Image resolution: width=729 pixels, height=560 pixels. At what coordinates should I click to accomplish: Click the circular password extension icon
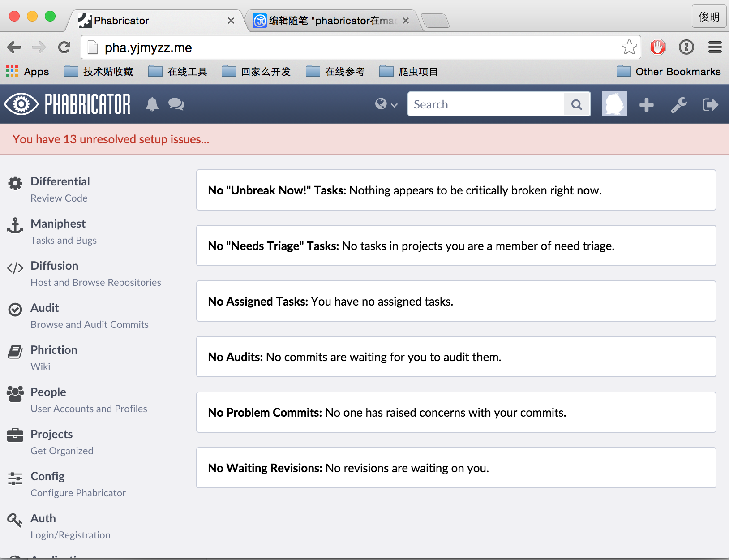[x=686, y=47]
